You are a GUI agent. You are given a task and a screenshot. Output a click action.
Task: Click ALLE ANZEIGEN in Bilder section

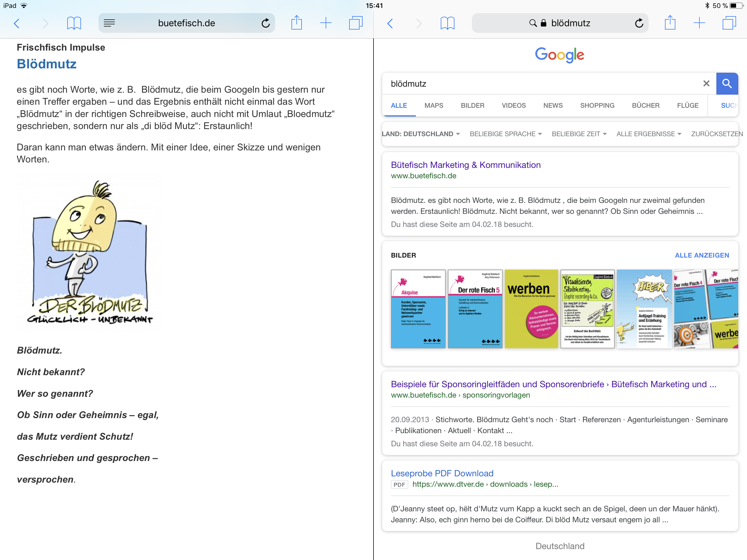pos(702,255)
